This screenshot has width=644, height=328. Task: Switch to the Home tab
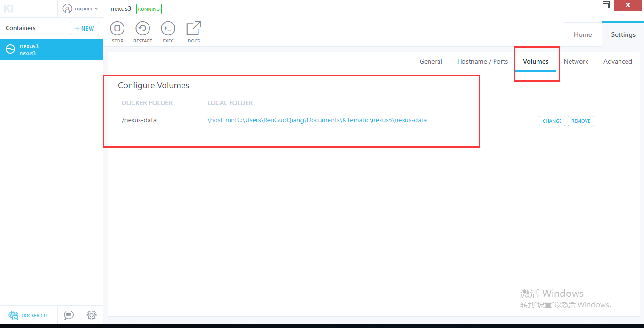[x=583, y=34]
